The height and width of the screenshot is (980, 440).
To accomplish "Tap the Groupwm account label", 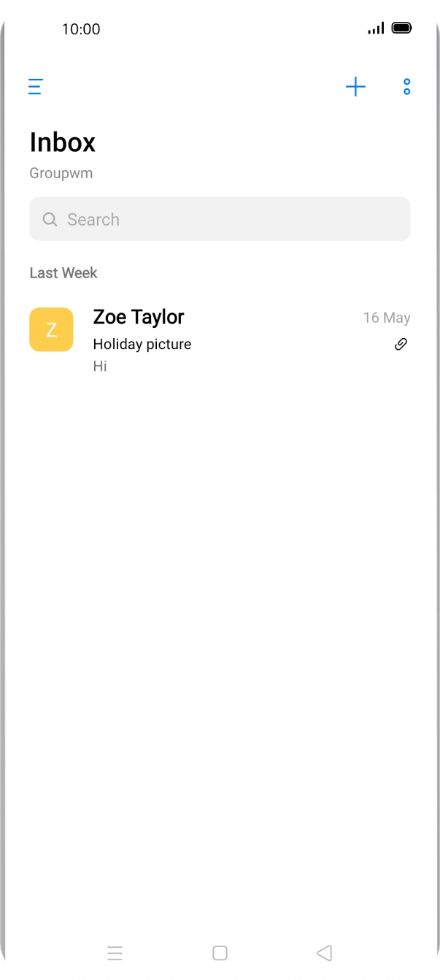I will [61, 174].
